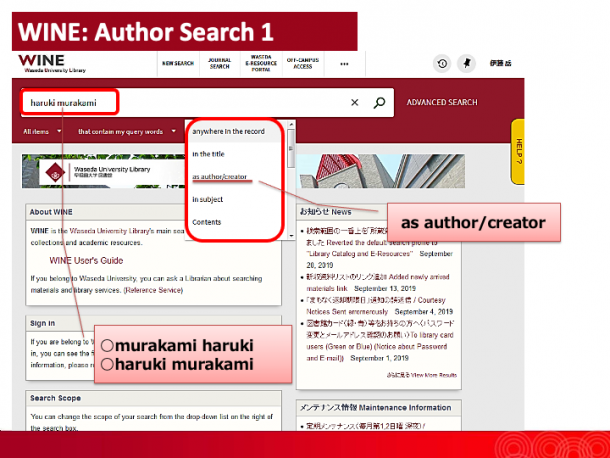Viewport: 610px width, 458px height.
Task: Open the library card Password notice news item
Action: 380,341
